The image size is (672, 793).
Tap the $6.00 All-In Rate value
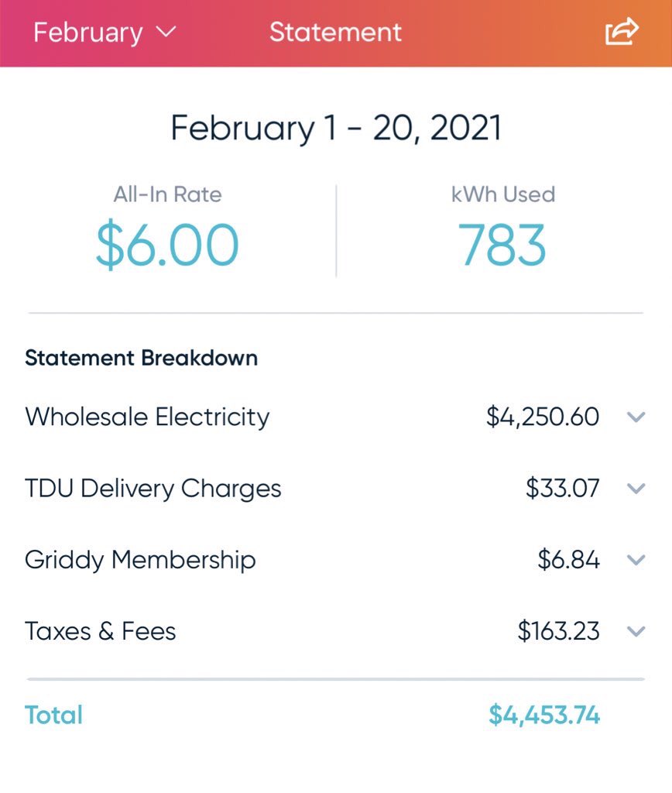click(x=167, y=245)
